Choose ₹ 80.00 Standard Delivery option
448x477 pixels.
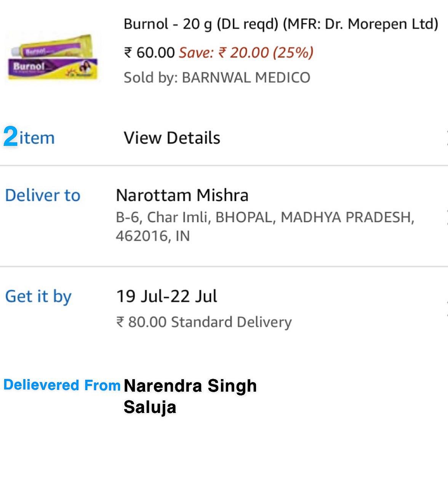204,322
